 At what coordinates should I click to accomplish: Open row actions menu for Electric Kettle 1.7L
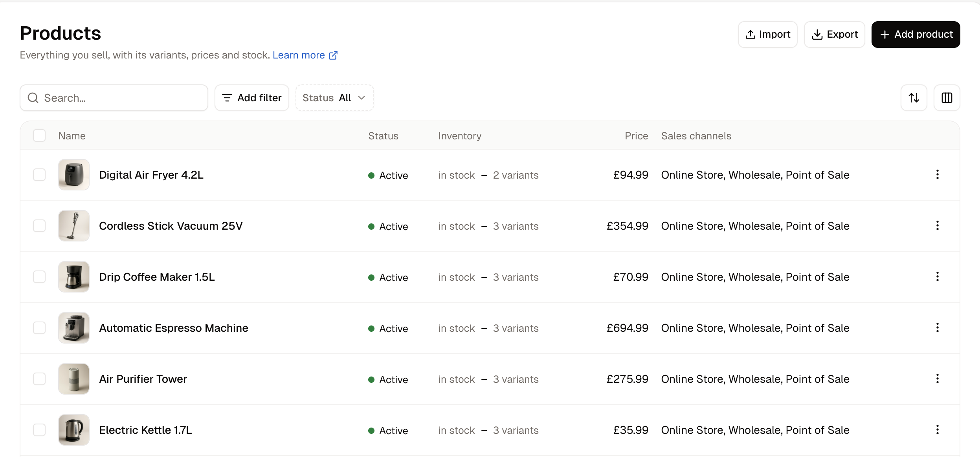coord(937,430)
